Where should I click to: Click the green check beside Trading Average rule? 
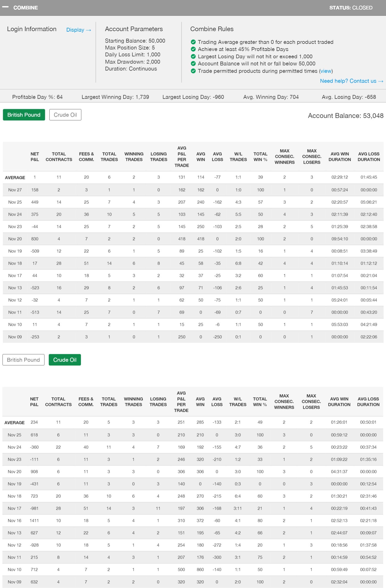(x=193, y=42)
